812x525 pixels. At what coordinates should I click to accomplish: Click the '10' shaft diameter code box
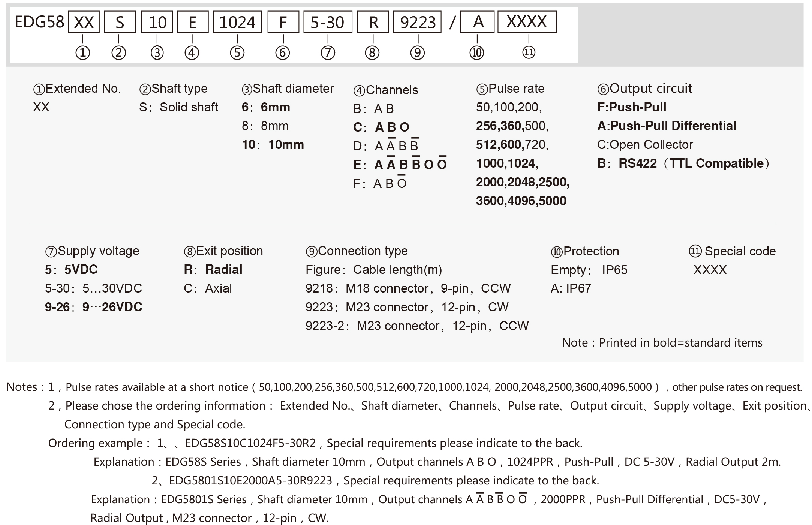pyautogui.click(x=157, y=22)
